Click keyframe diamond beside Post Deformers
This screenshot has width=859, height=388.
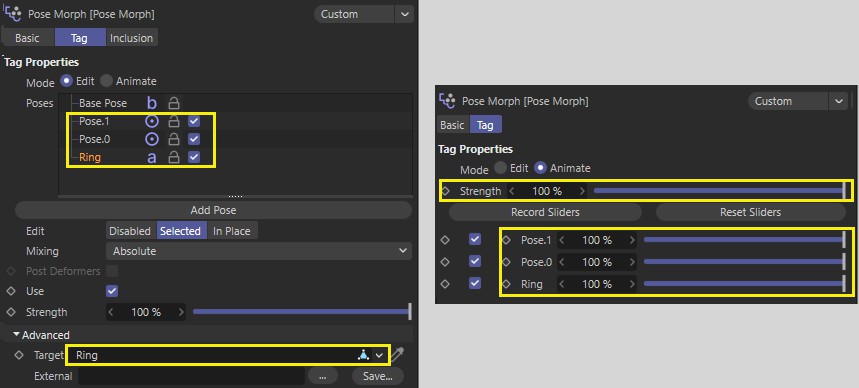coord(10,271)
